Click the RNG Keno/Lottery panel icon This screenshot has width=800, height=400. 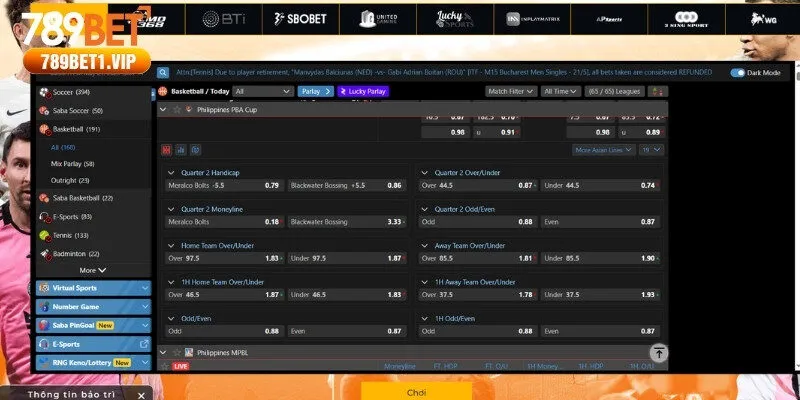tap(44, 363)
